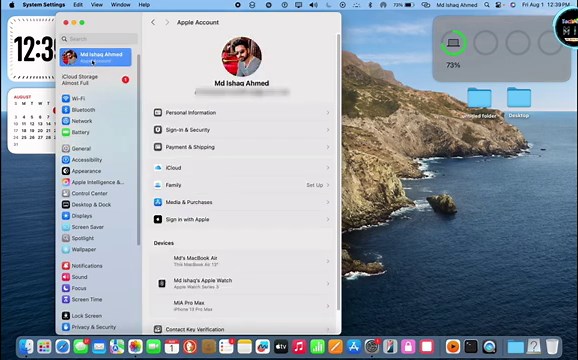Open the Apple menu
Image resolution: width=578 pixels, height=360 pixels.
click(x=11, y=5)
